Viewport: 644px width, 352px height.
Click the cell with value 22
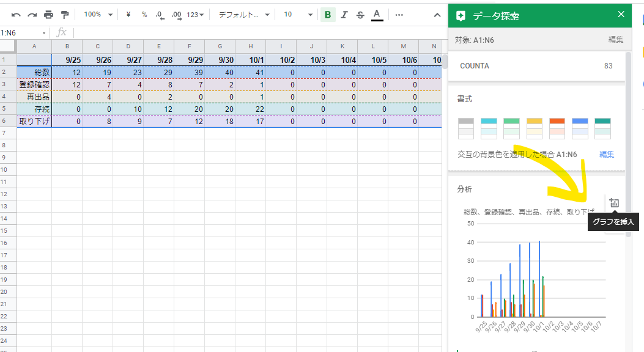tap(251, 109)
